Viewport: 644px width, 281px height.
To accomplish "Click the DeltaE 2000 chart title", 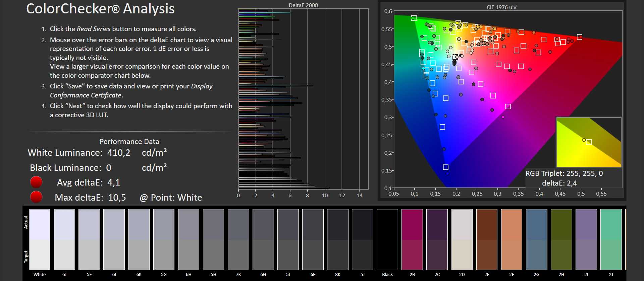I will [303, 5].
